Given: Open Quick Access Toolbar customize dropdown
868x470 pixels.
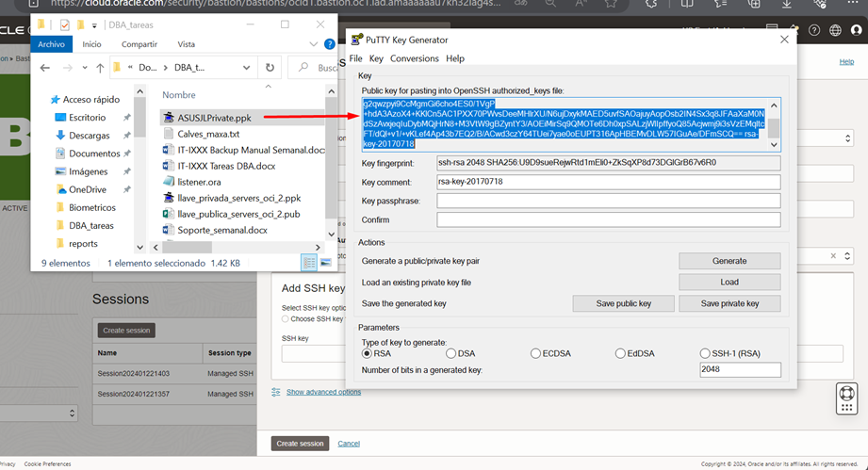Looking at the screenshot, I should (x=94, y=25).
